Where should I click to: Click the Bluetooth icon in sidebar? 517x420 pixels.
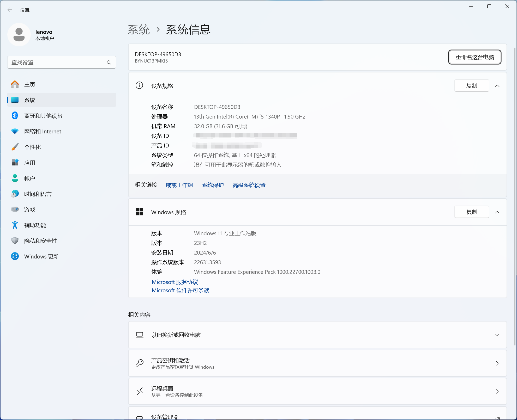[x=15, y=115]
